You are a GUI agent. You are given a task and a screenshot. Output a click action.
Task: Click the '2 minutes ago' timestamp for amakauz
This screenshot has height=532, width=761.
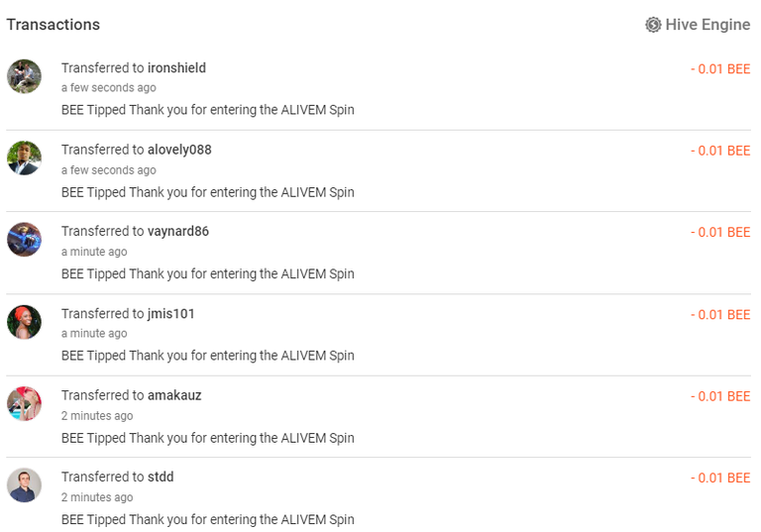coord(97,415)
